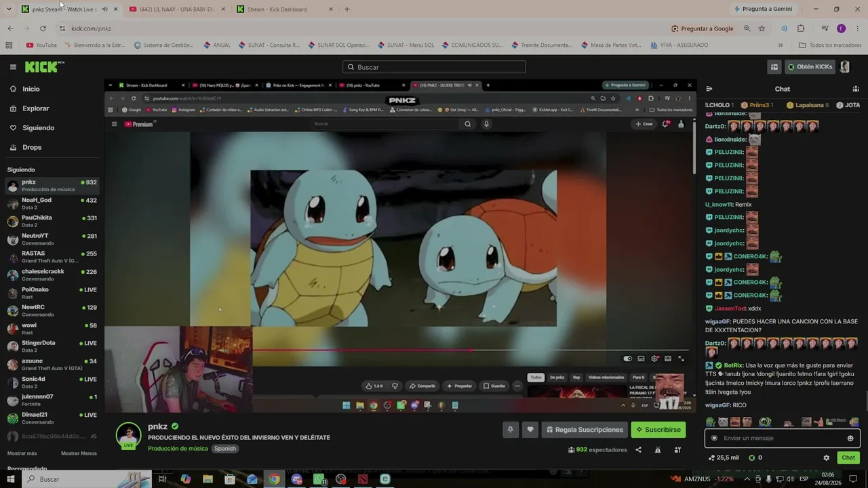Open the user profile avatar menu
Image resolution: width=868 pixels, height=488 pixels.
[x=845, y=67]
